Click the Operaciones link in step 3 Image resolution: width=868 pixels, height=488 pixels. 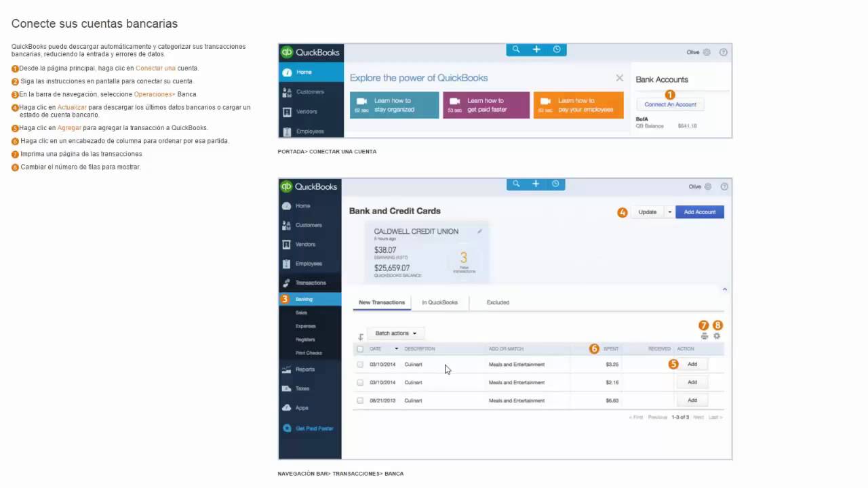click(x=154, y=94)
